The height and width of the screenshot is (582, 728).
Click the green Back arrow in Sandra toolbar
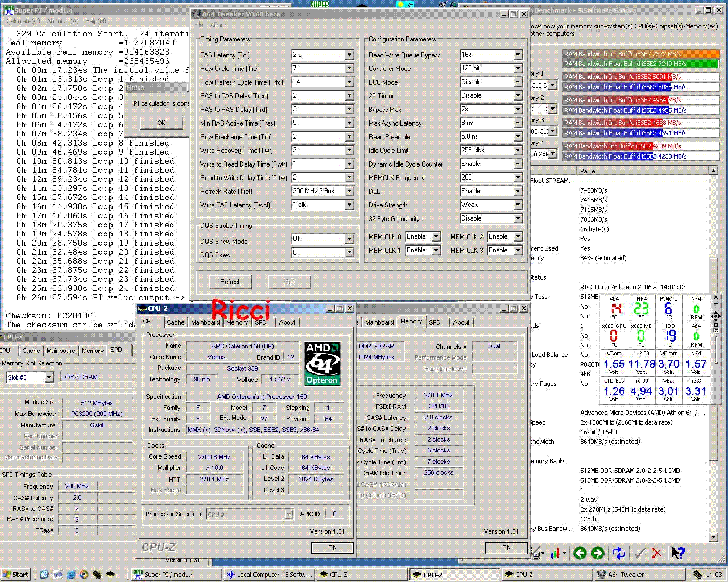pyautogui.click(x=580, y=553)
